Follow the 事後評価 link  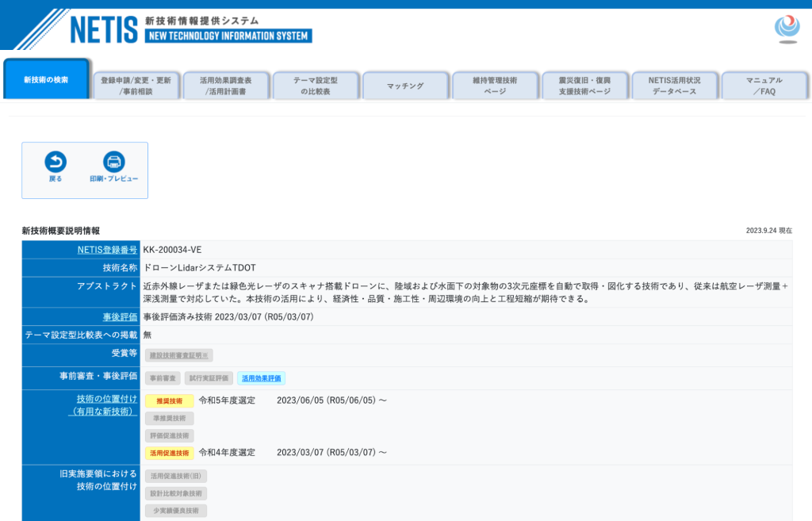click(121, 317)
